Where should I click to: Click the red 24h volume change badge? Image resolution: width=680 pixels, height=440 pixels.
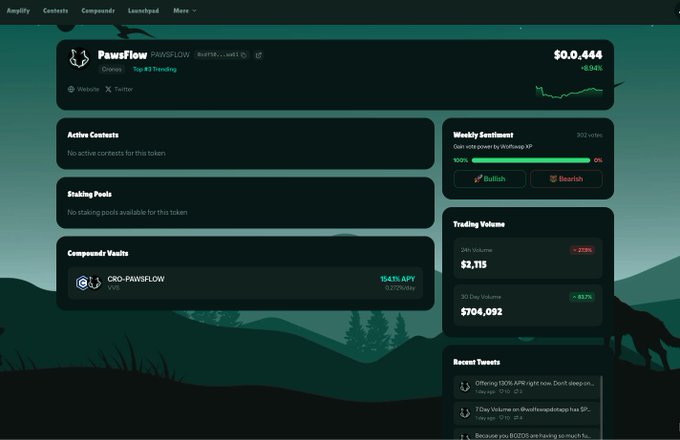click(x=582, y=250)
